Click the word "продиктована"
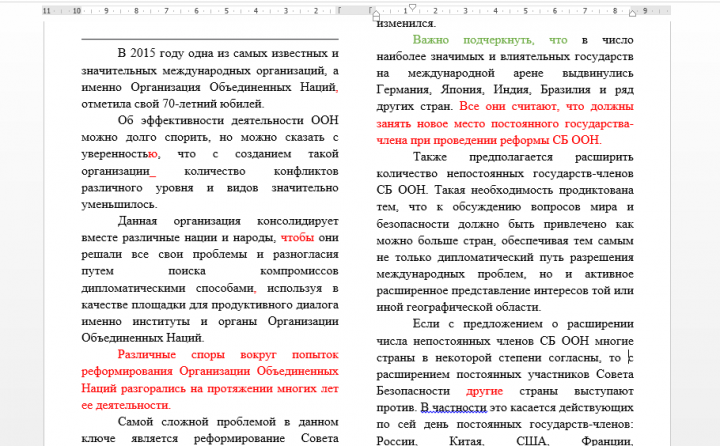 pos(596,190)
